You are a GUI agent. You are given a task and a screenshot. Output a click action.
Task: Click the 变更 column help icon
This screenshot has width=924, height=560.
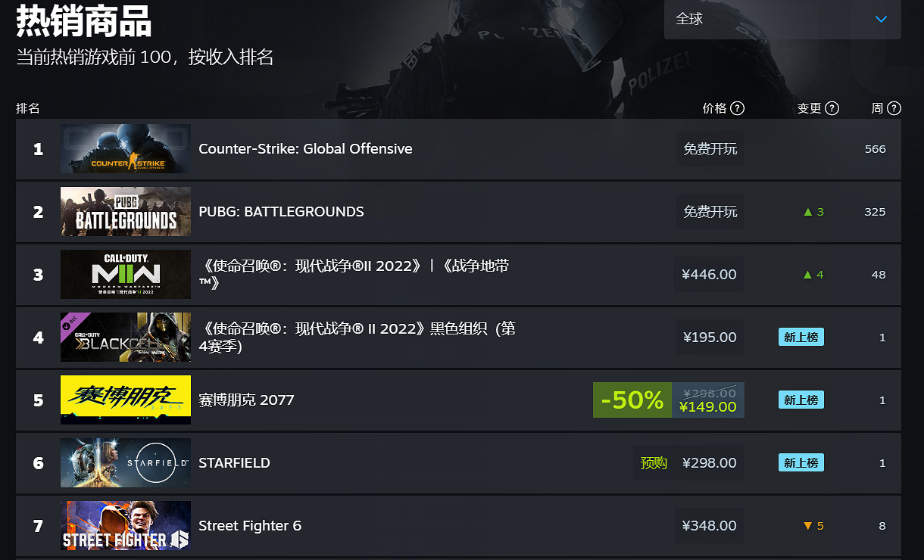click(834, 108)
